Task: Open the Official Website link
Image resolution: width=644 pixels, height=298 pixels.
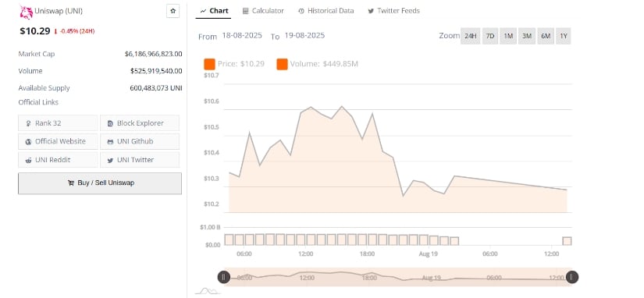Action: point(58,141)
